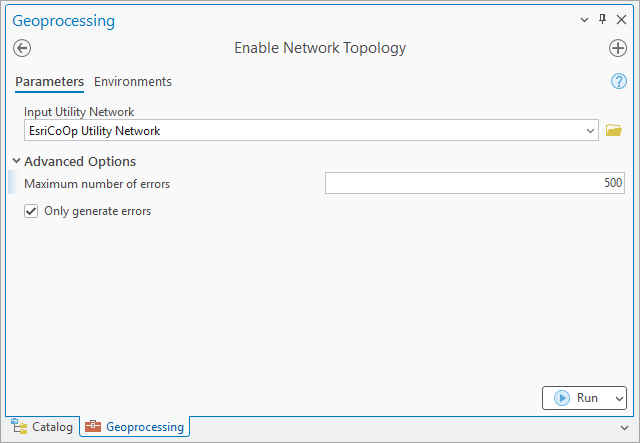Close the Geoprocessing pane
The image size is (640, 443).
point(621,20)
